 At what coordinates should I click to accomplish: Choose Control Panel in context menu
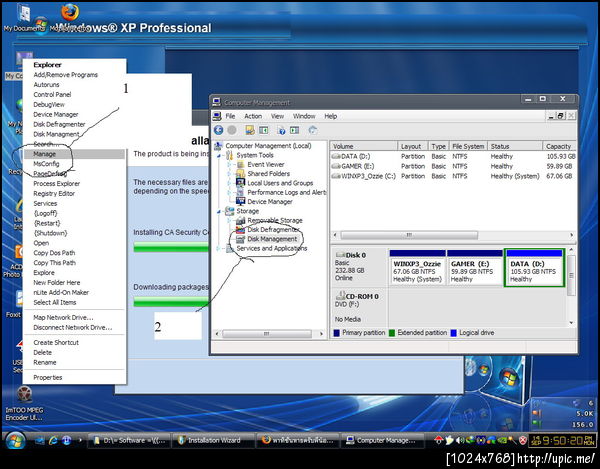(x=74, y=94)
